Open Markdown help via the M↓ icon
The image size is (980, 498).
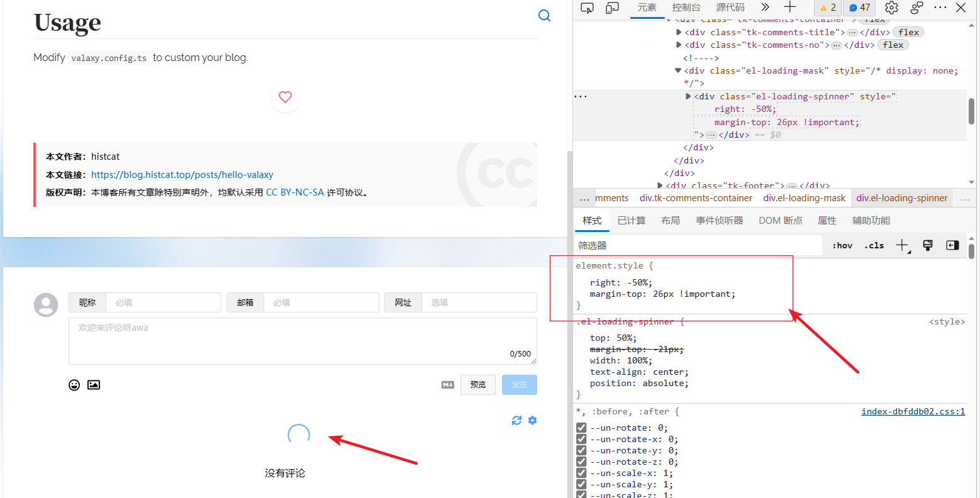[x=447, y=384]
